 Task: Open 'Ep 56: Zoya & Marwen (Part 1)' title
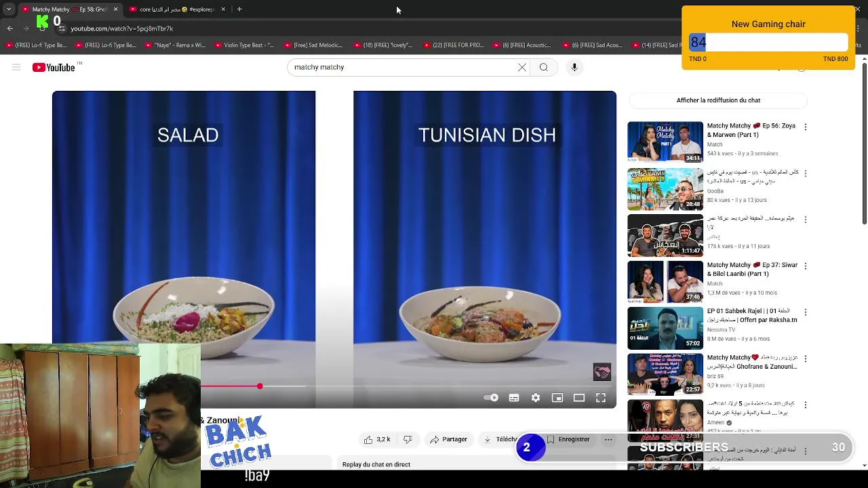(751, 130)
